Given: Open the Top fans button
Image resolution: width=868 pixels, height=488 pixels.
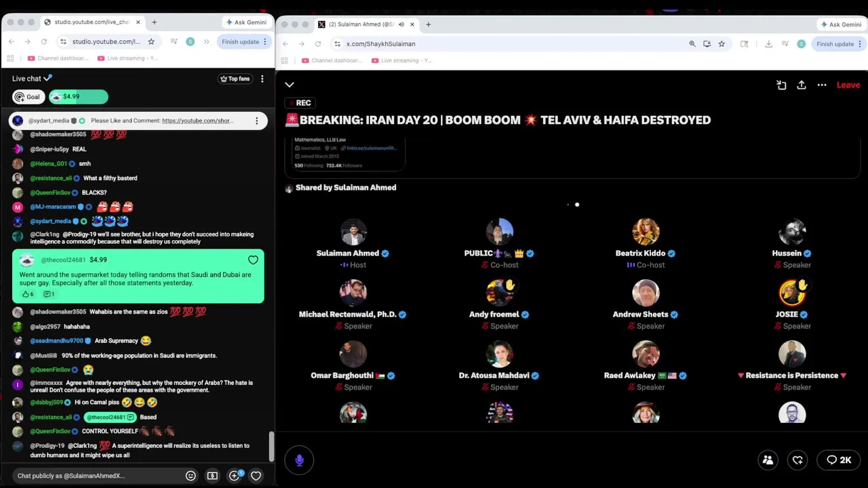Looking at the screenshot, I should [x=235, y=79].
